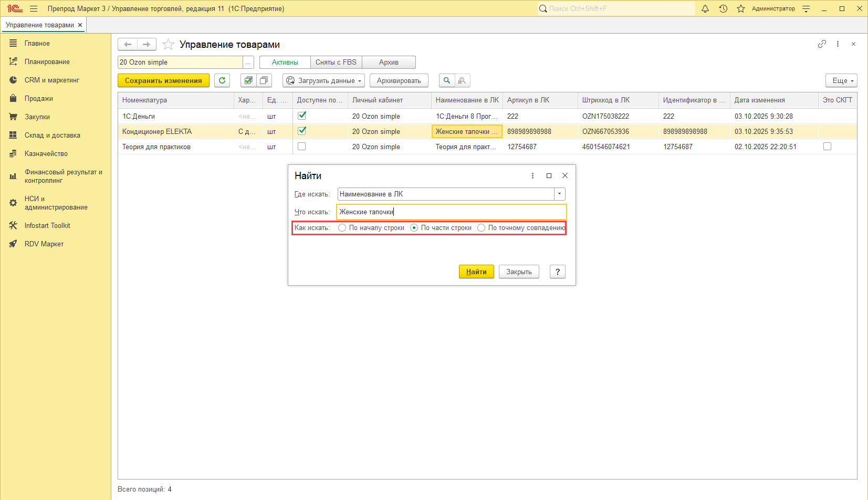Screen dimensions: 868x500
Task: Click the green refresh icon button
Action: 222,80
